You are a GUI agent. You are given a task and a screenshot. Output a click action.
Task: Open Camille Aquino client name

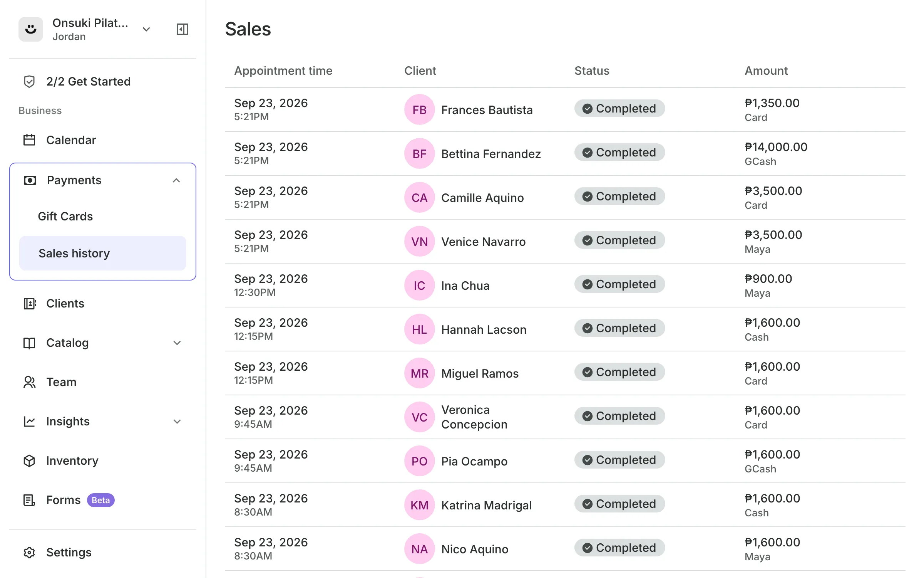[482, 198]
